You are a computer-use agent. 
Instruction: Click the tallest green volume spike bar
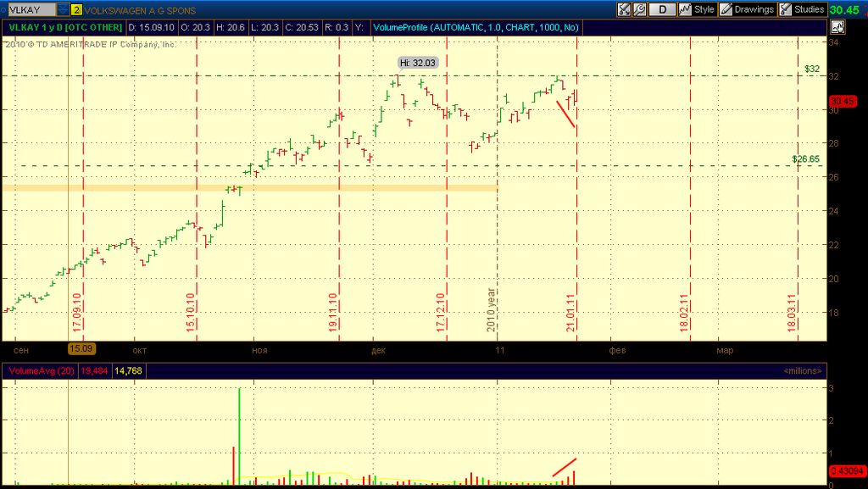239,436
